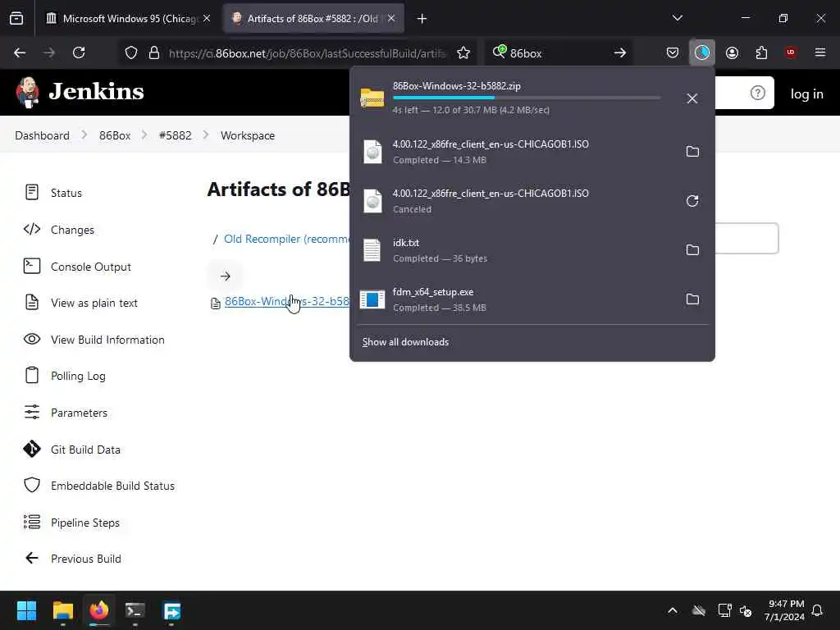Screen dimensions: 840x630
Task: Open the taskbar clock showing 9:47 PM
Action: [x=784, y=610]
